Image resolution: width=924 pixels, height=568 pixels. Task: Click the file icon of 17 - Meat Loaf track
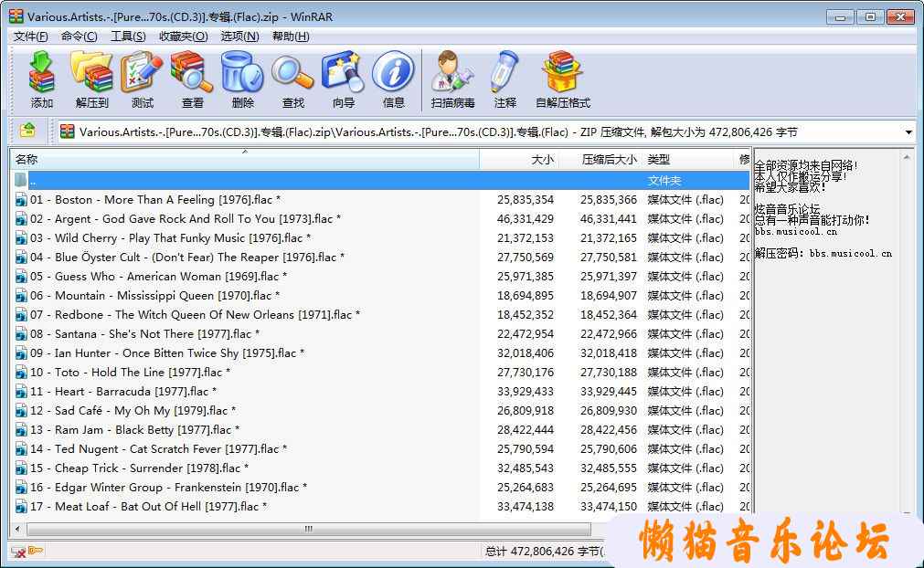[x=21, y=507]
